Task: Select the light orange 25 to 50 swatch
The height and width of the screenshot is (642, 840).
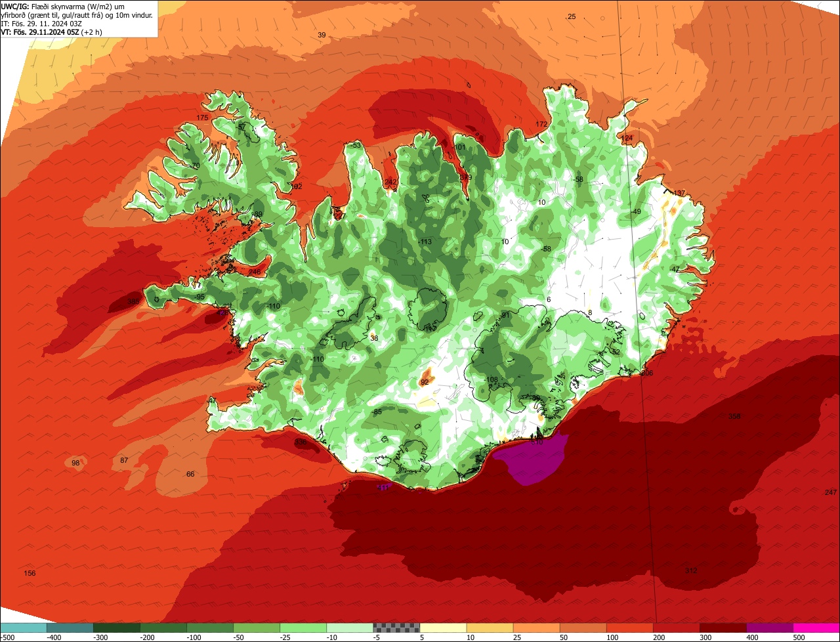Action: coord(536,628)
